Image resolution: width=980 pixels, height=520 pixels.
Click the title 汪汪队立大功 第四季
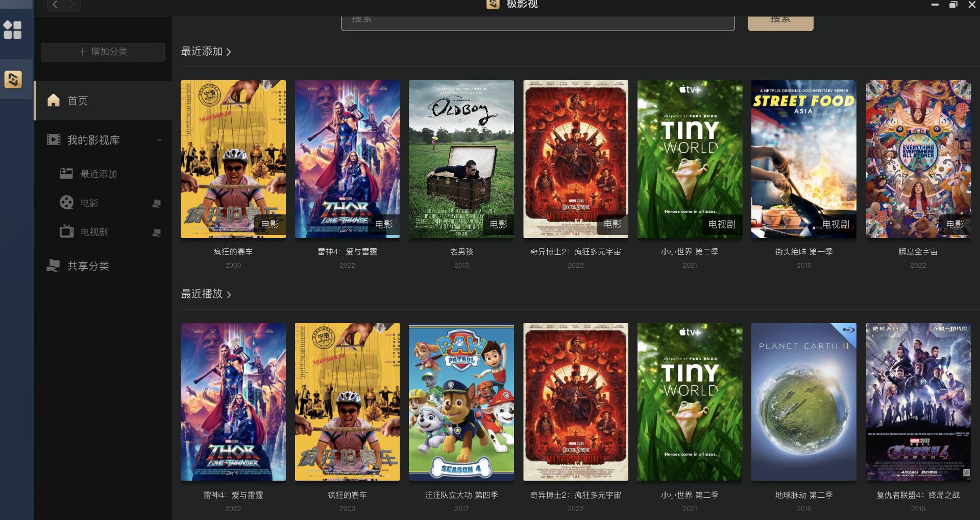click(461, 495)
